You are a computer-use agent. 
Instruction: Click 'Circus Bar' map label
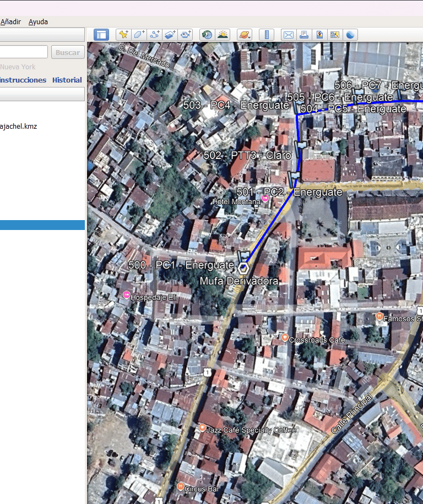[202, 489]
